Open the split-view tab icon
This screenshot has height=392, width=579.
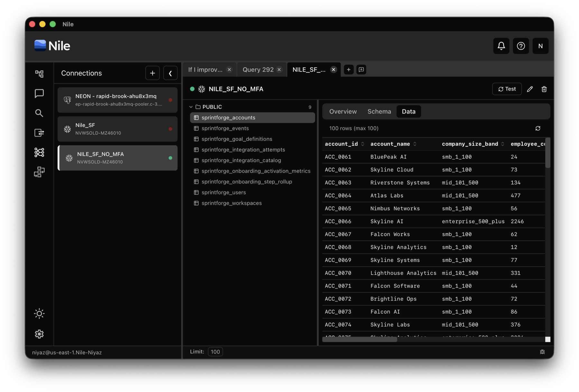click(x=361, y=70)
